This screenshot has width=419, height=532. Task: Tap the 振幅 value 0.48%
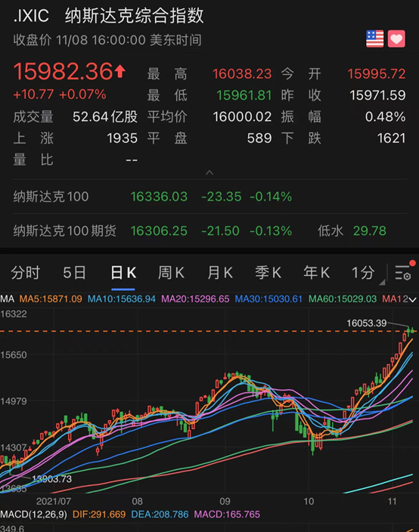(x=386, y=117)
